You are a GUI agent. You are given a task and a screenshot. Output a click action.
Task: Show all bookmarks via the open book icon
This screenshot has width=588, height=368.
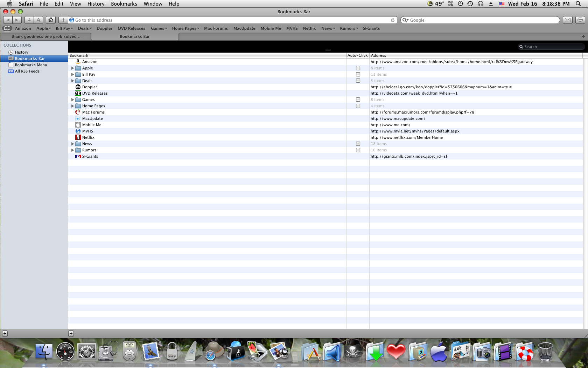tap(7, 28)
